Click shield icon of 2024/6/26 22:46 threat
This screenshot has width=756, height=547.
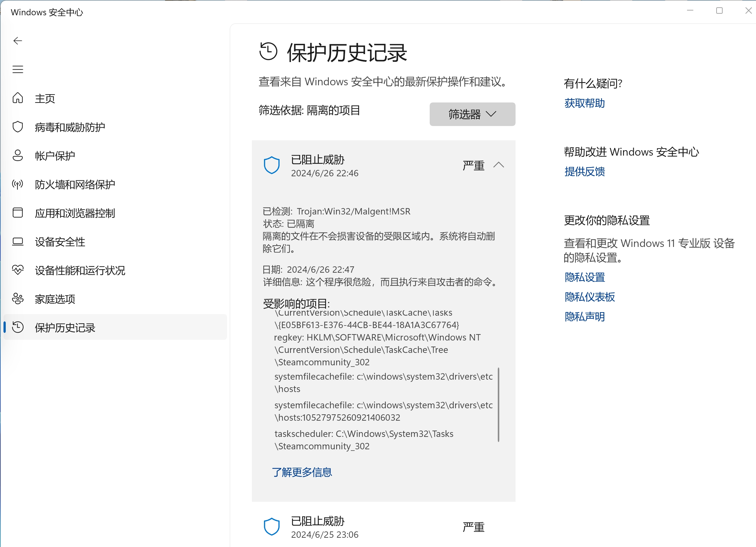coord(272,165)
